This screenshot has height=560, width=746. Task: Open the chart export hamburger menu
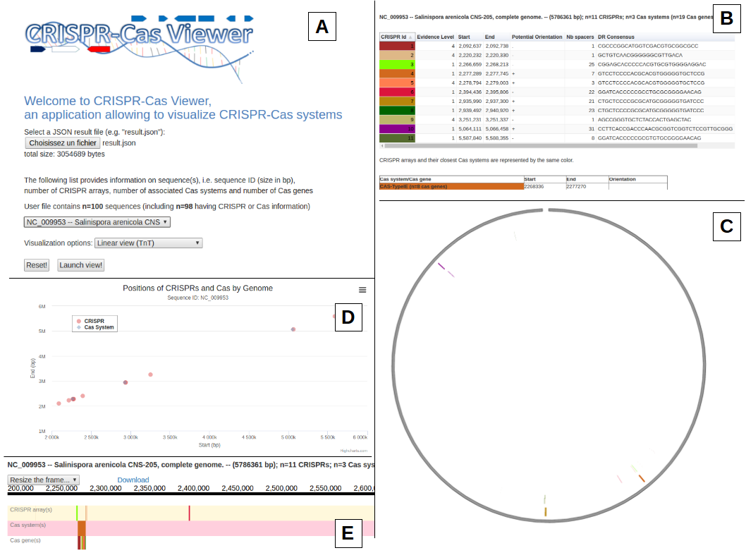pos(362,289)
